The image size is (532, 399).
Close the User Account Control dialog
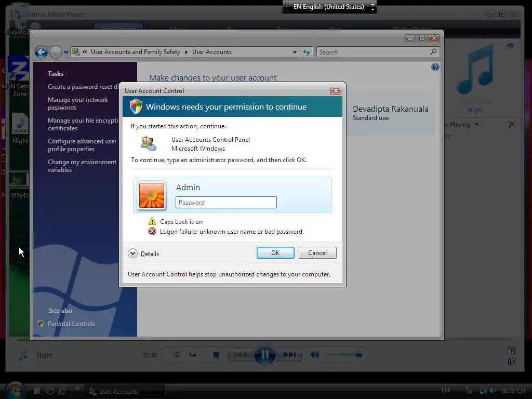[336, 90]
